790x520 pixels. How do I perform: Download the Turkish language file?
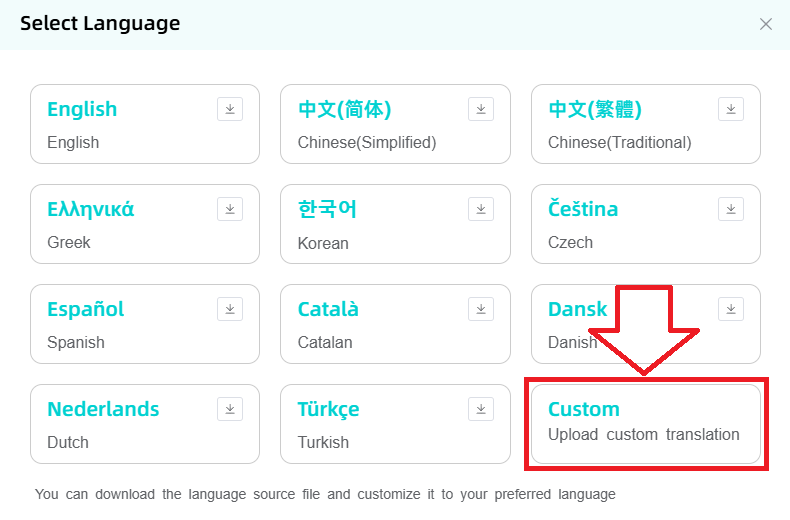point(480,409)
